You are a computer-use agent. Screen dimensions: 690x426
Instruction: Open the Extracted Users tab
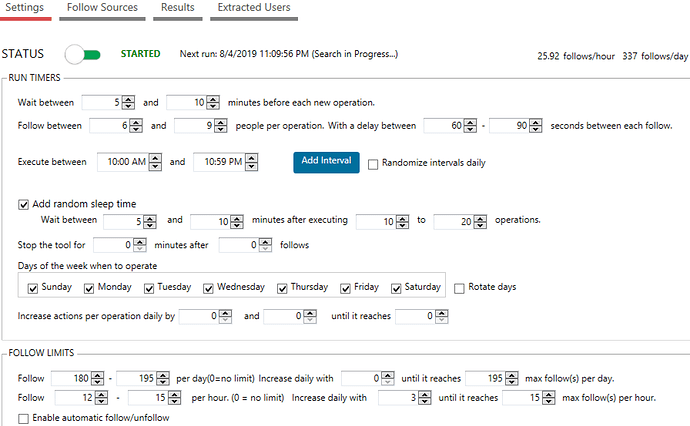pyautogui.click(x=256, y=8)
